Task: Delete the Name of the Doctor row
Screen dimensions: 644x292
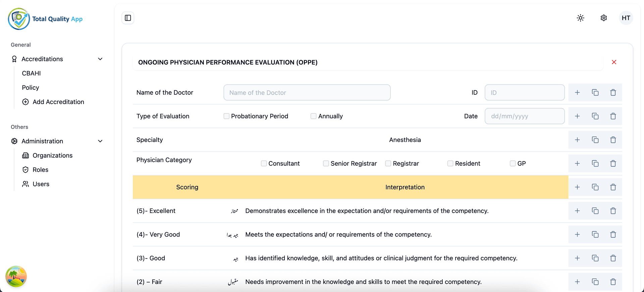Action: coord(613,92)
